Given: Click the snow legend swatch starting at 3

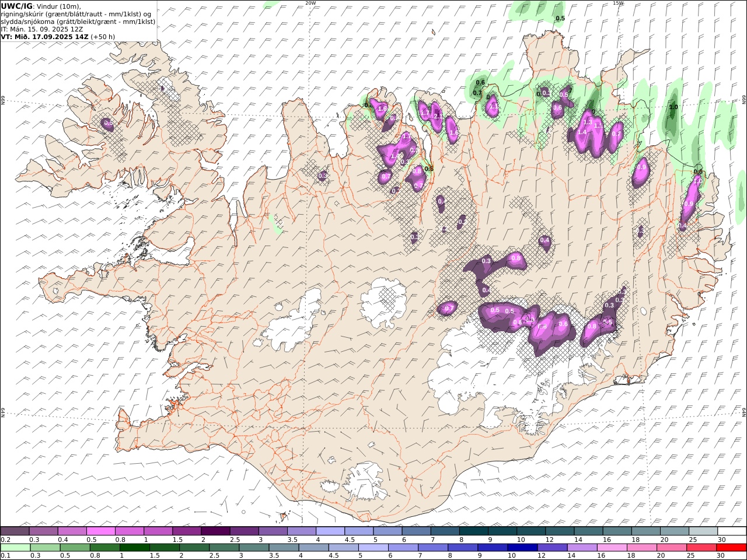Looking at the screenshot, I should 272,531.
